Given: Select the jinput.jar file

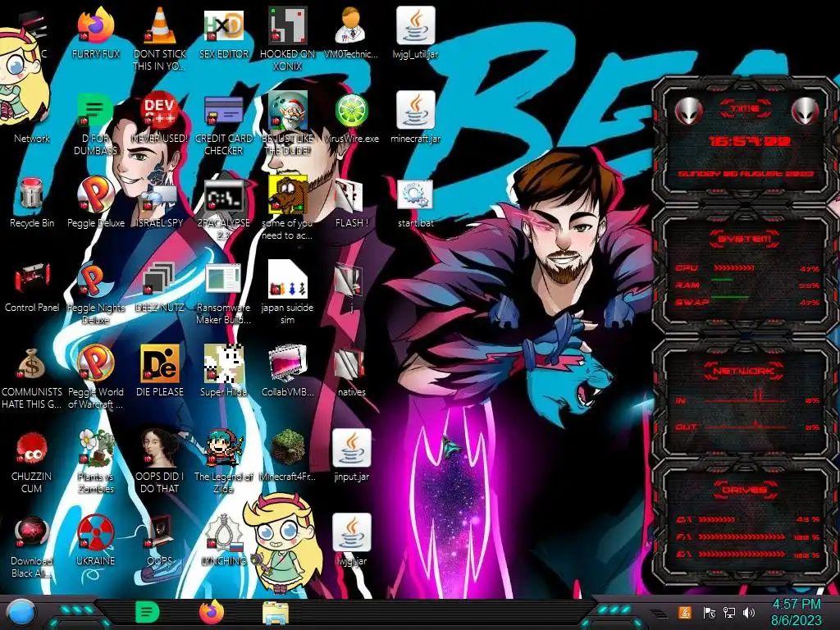Looking at the screenshot, I should 351,448.
